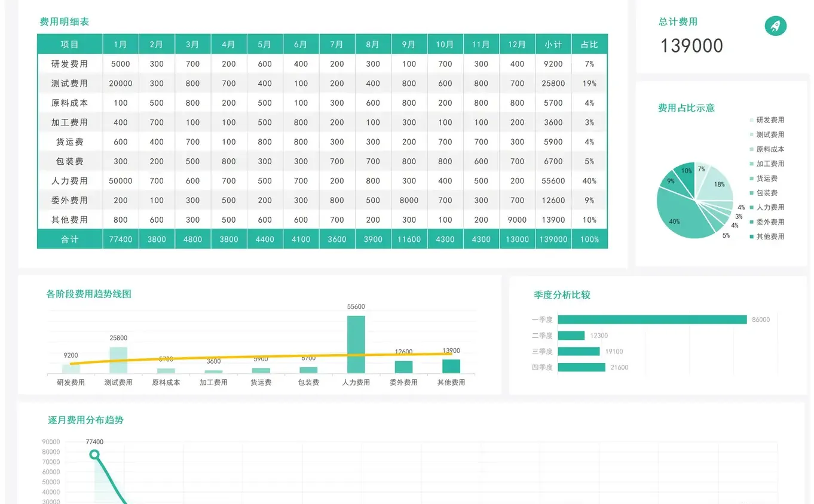Select the total value 139000 under 总计费用
Screen dimensions: 814x504
691,46
